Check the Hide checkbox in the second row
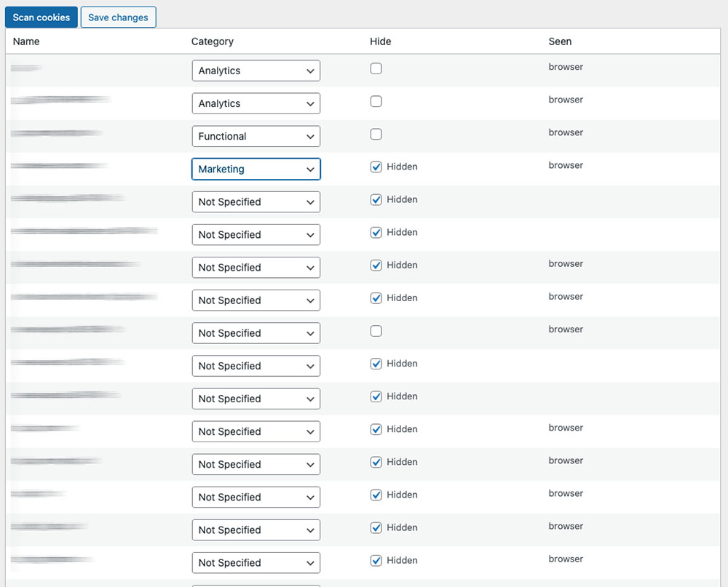 point(376,101)
